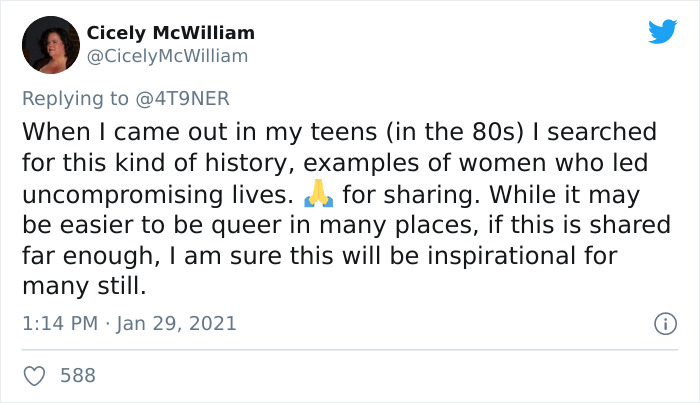
Task: Open the Twitter info circle icon
Action: tap(661, 324)
